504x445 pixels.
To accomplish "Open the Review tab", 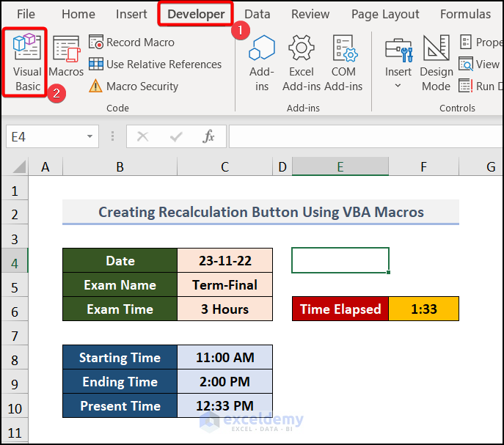I will click(x=310, y=14).
